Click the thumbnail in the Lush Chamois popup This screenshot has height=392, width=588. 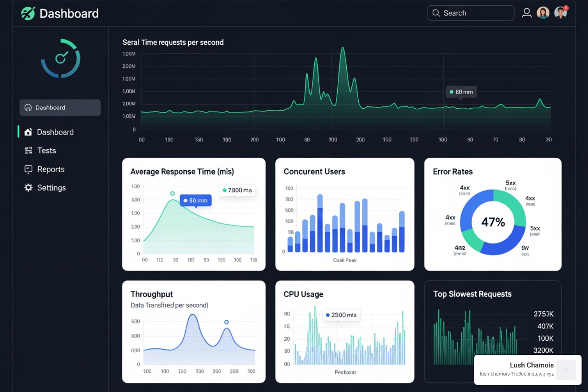(x=566, y=370)
